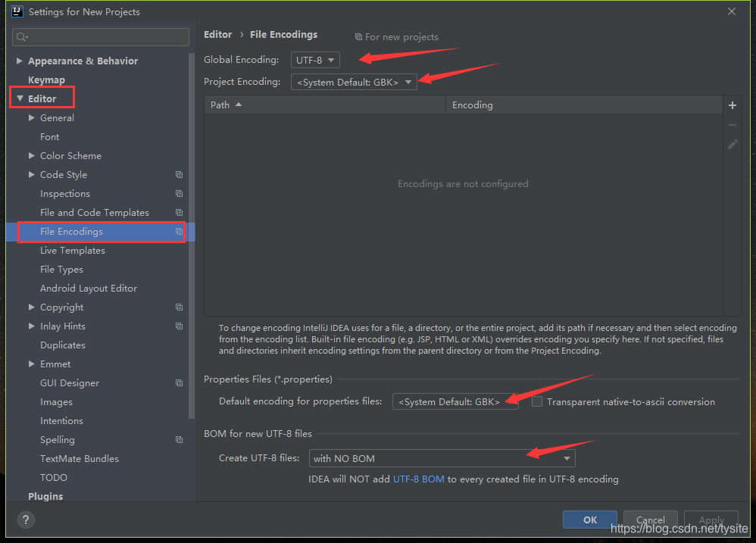
Task: Click the settings tree scrollbar
Action: (x=192, y=236)
